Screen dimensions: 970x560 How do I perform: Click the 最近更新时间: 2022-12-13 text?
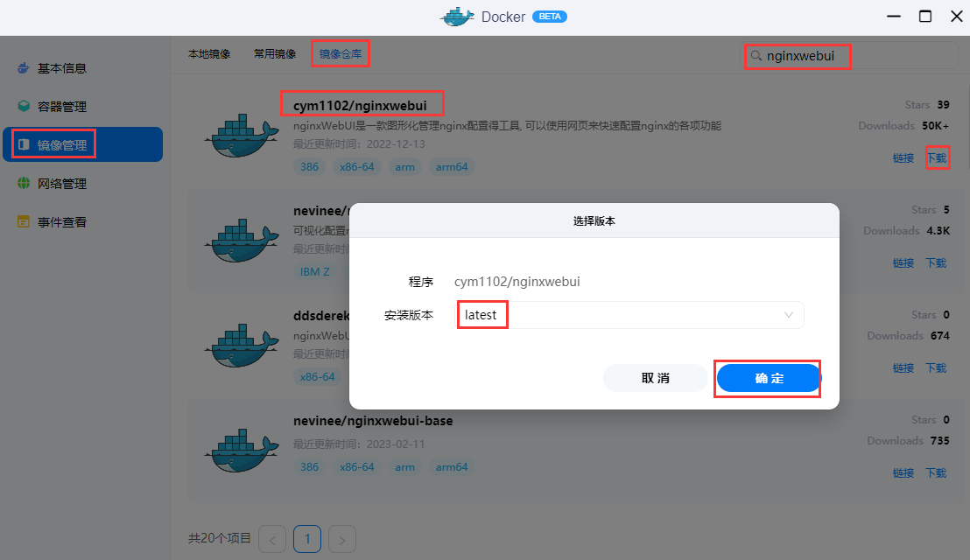click(x=360, y=144)
